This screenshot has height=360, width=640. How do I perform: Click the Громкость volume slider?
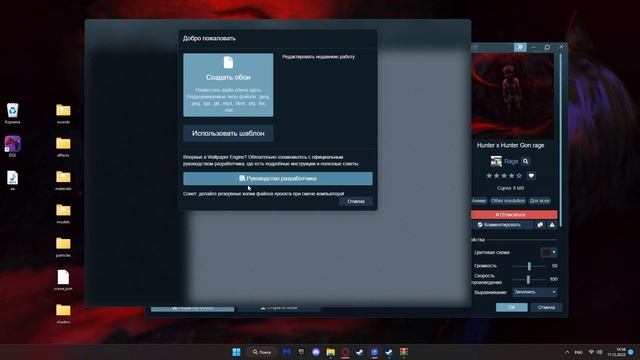[x=529, y=266]
